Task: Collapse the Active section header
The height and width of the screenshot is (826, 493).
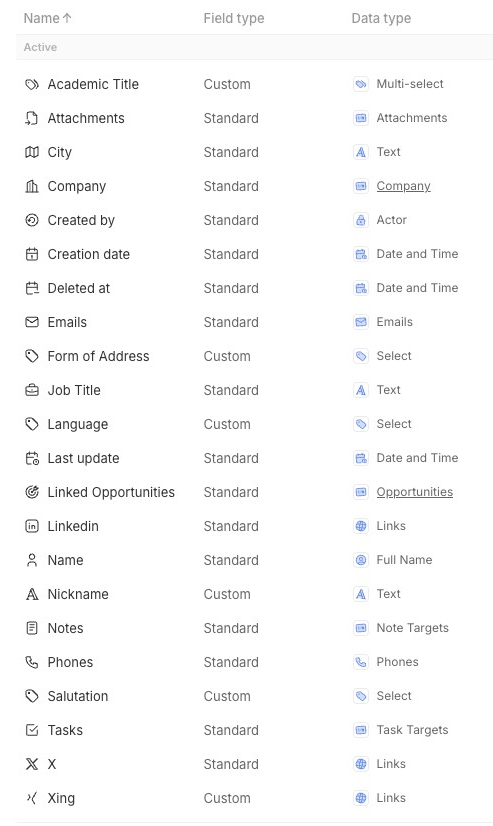Action: click(254, 47)
